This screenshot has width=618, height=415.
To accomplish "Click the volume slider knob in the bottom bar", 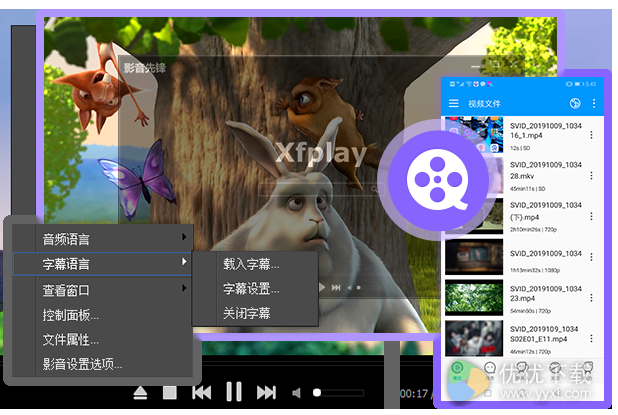I will tap(317, 393).
